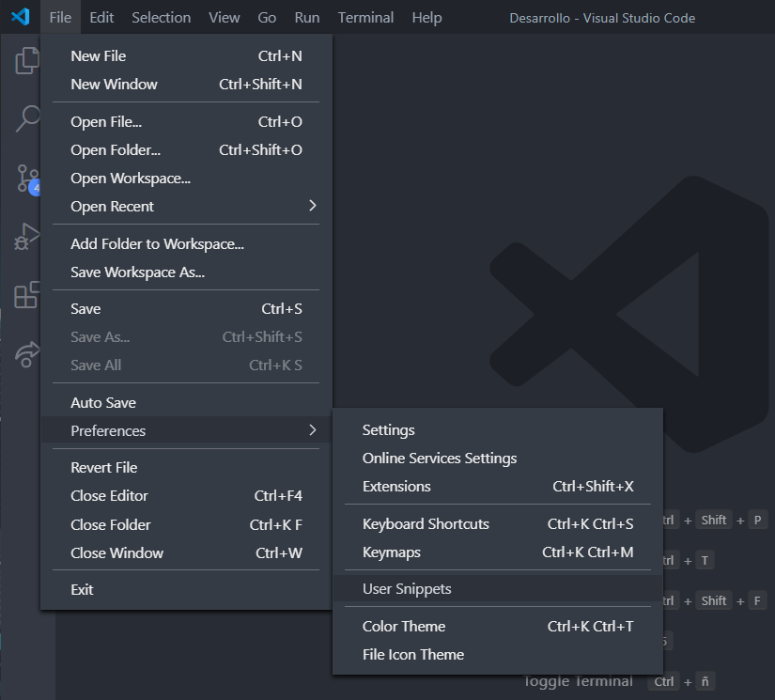Open the Selection menu
This screenshot has height=700, width=775.
[x=162, y=17]
